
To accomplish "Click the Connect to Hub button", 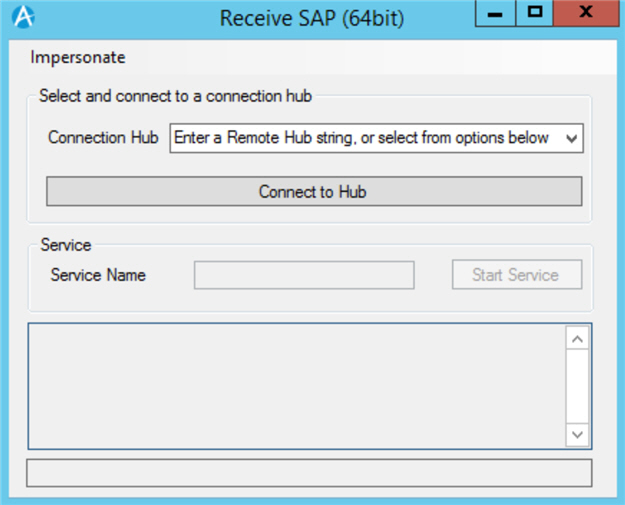I will 314,191.
